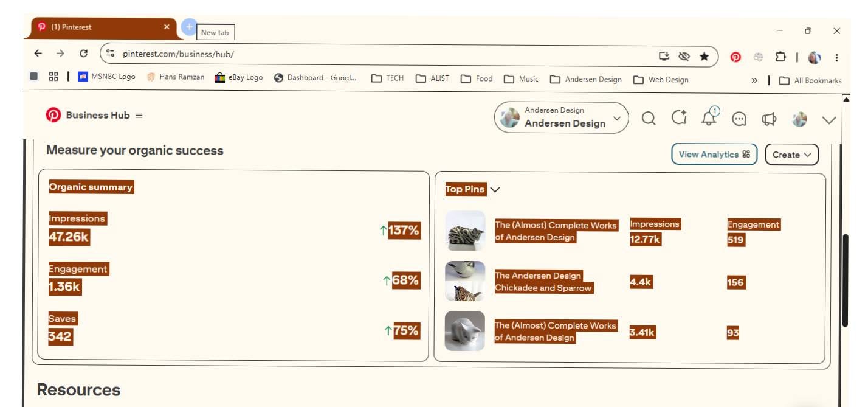This screenshot has width=868, height=407.
Task: Click the 519 engagement figure
Action: (735, 240)
